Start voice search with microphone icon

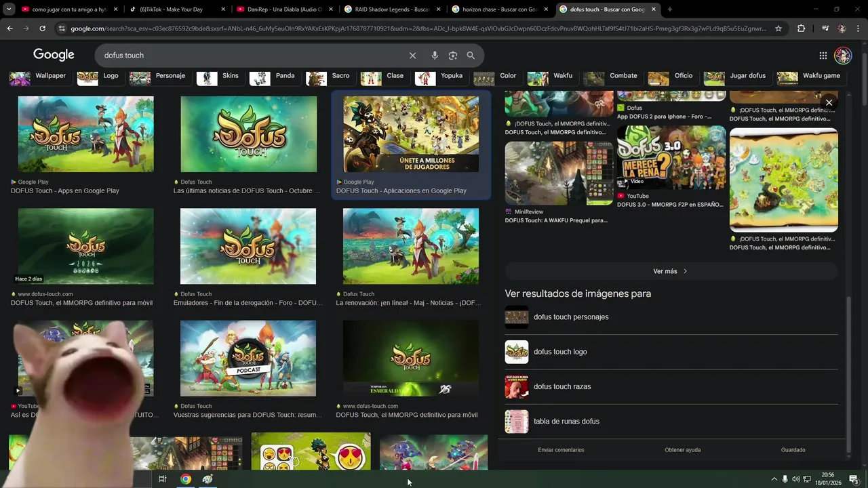point(435,56)
